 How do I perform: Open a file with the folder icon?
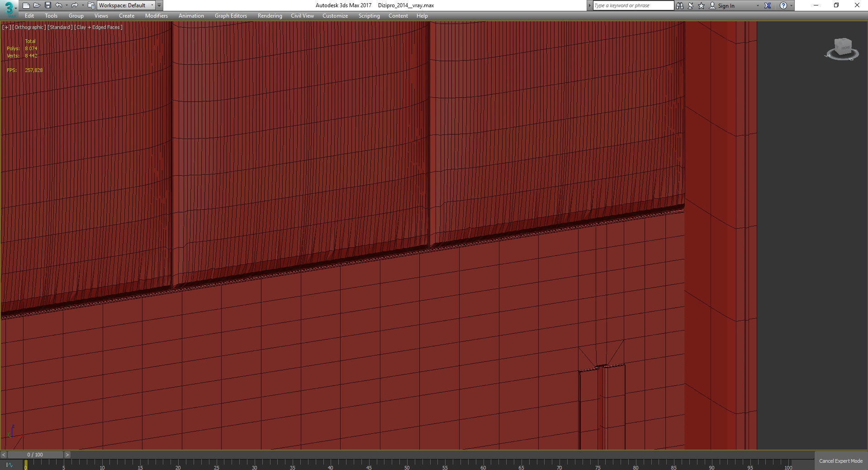pos(37,5)
